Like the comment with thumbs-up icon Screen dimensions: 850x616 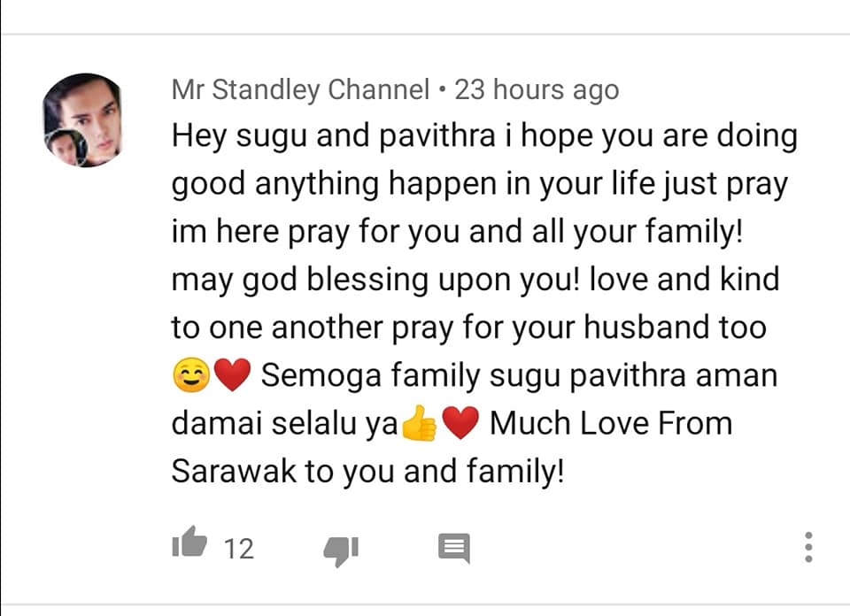pos(189,542)
